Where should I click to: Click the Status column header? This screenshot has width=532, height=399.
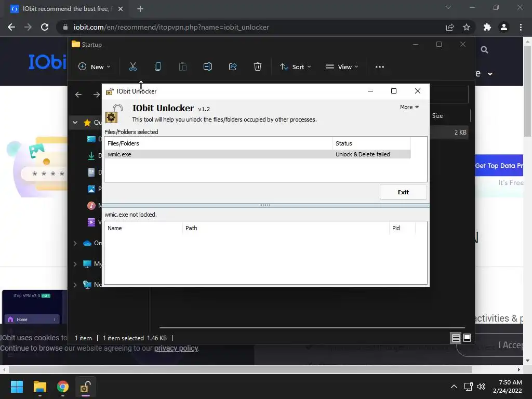click(x=371, y=143)
